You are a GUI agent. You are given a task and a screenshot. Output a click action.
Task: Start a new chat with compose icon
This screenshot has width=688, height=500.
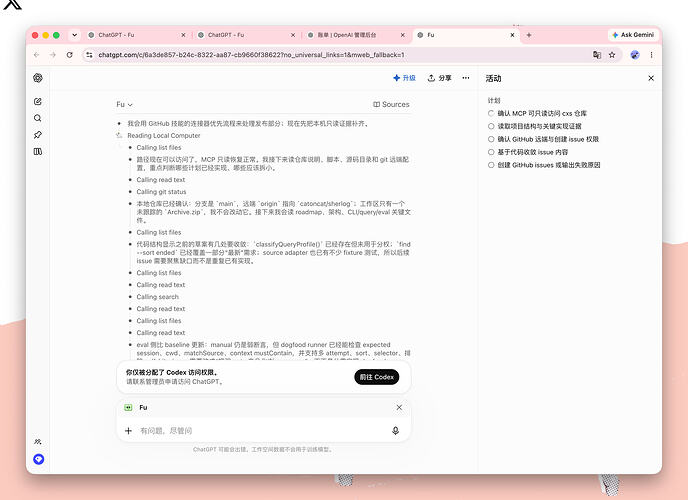click(38, 101)
